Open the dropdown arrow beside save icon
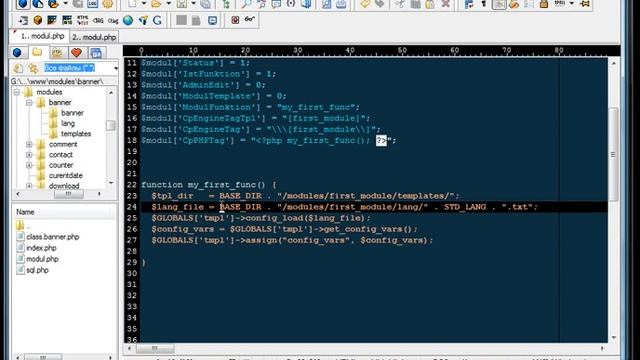640x360 pixels. click(193, 4)
